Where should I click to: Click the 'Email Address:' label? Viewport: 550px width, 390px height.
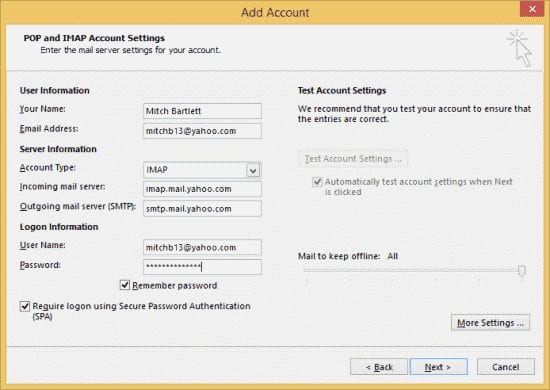pos(49,129)
